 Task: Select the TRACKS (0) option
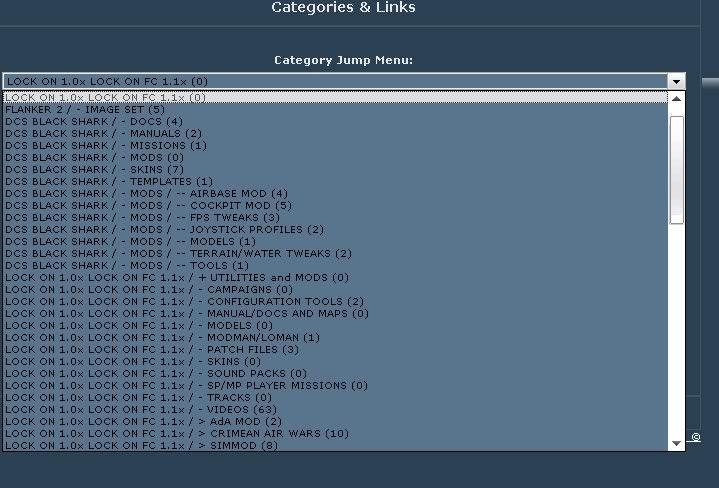point(335,398)
